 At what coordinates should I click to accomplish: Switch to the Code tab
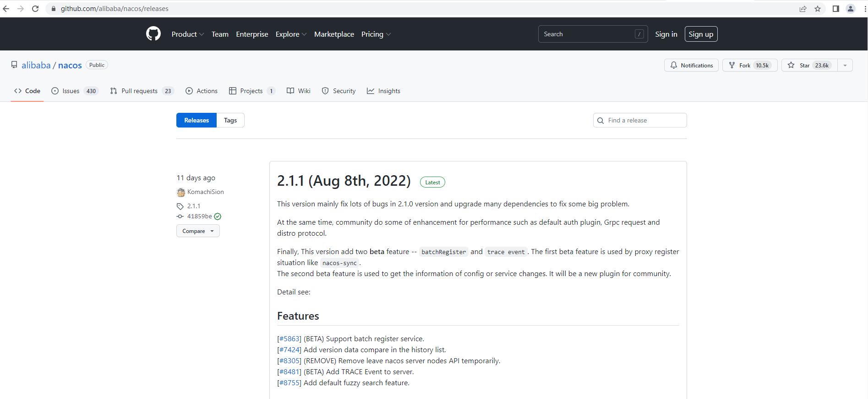pyautogui.click(x=27, y=91)
